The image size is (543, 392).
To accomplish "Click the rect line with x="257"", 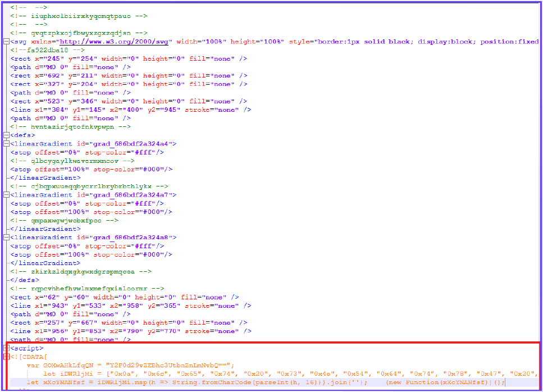I will (129, 323).
